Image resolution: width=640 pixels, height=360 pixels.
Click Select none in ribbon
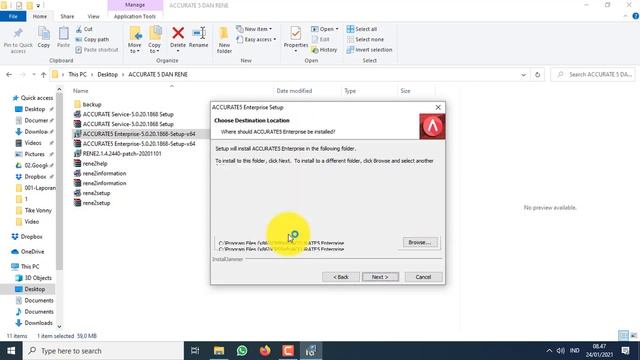coord(365,39)
